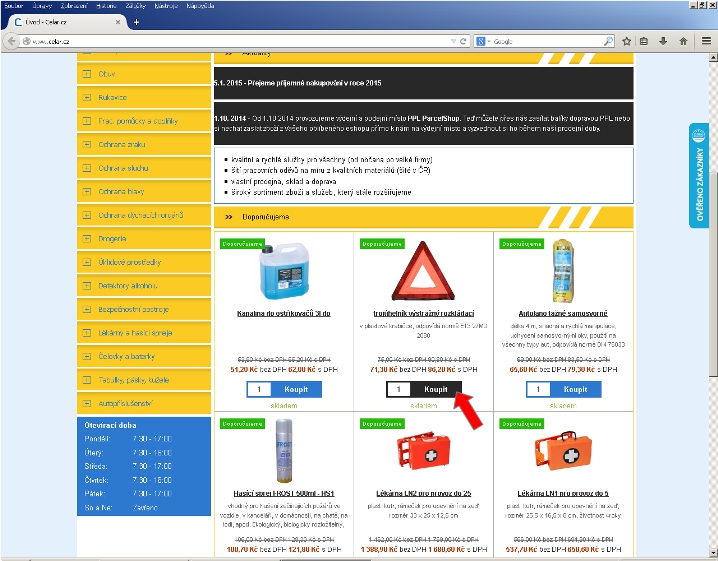Reload the current page
This screenshot has height=561, width=718.
tap(463, 41)
